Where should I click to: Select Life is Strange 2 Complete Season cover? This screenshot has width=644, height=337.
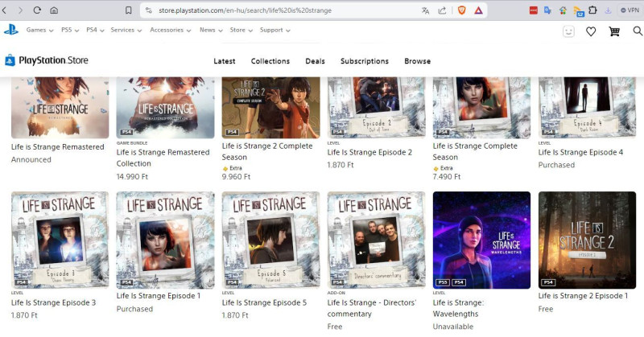(270, 108)
